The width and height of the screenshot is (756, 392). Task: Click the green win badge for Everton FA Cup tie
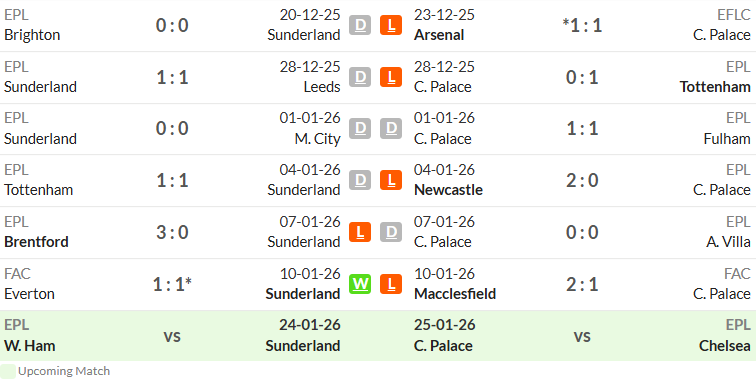tap(360, 284)
